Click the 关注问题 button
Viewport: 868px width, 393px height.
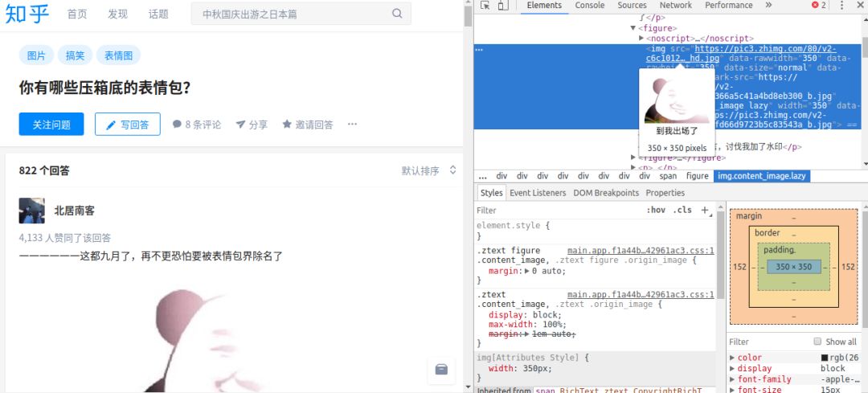click(51, 124)
